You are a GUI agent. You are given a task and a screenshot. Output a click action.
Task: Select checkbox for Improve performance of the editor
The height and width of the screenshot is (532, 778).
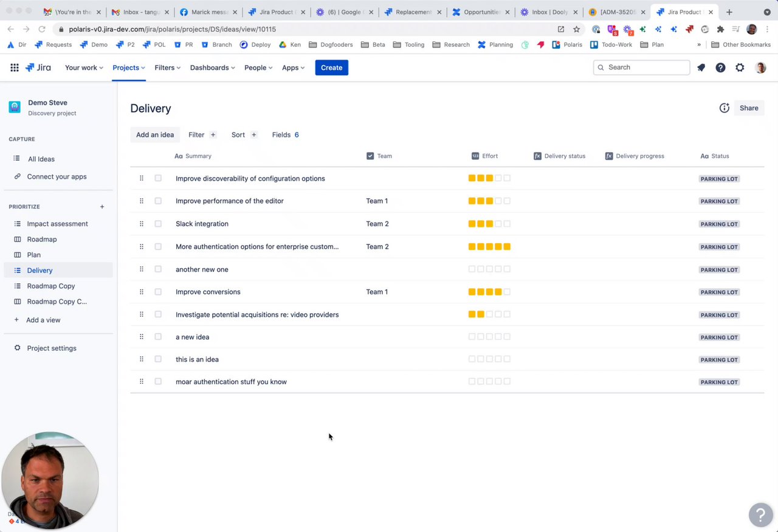click(158, 201)
